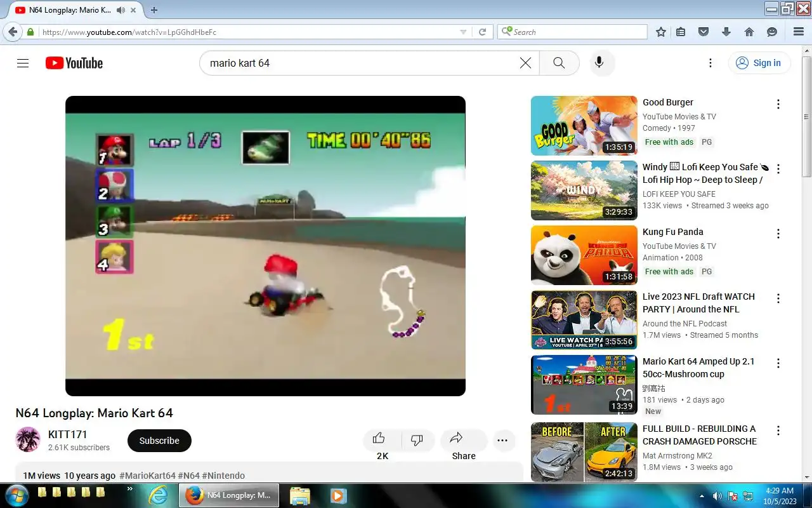Open YouTube settings three-dot menu
Viewport: 812px width, 508px height.
710,63
